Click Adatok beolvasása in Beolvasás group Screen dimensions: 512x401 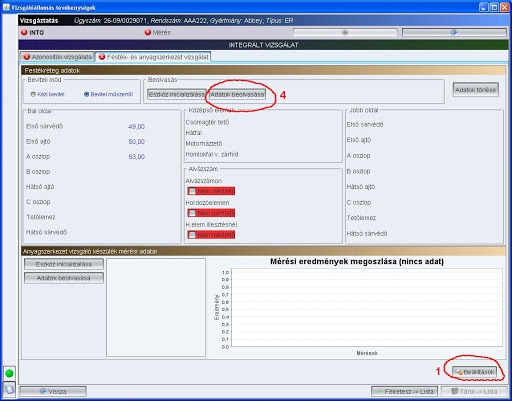click(237, 94)
